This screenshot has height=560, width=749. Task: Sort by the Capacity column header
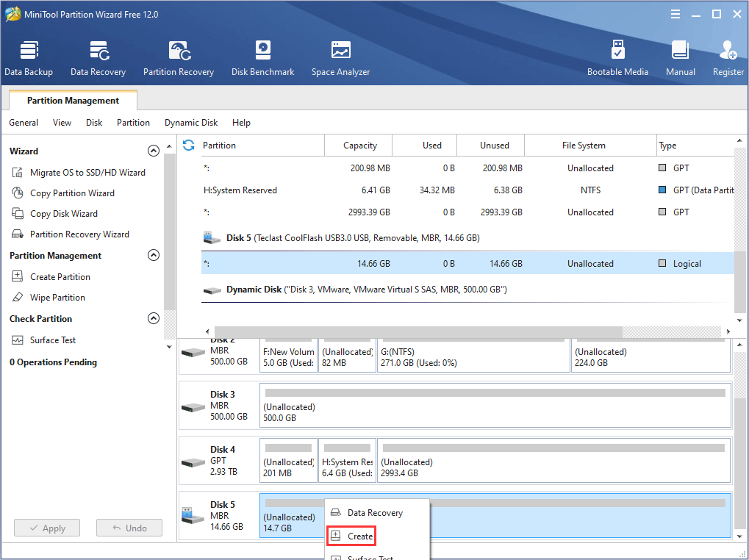point(358,145)
